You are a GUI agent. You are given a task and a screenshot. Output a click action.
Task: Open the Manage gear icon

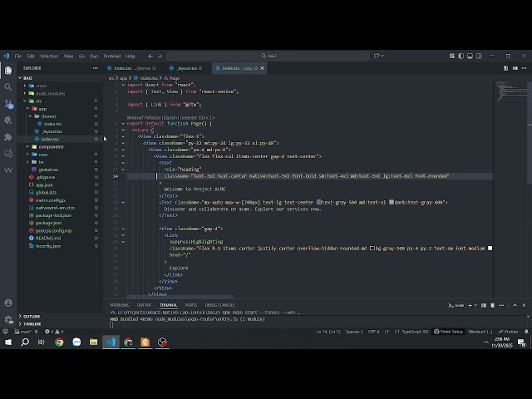8,319
